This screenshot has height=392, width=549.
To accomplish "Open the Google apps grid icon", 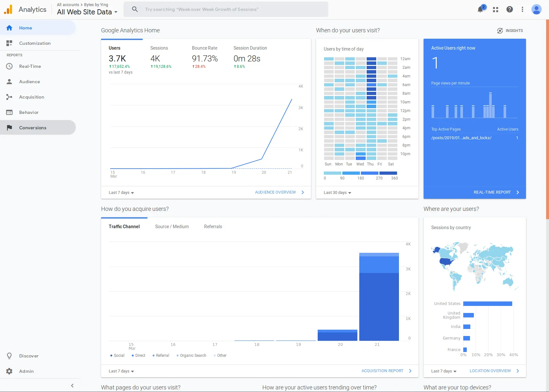I will [496, 10].
